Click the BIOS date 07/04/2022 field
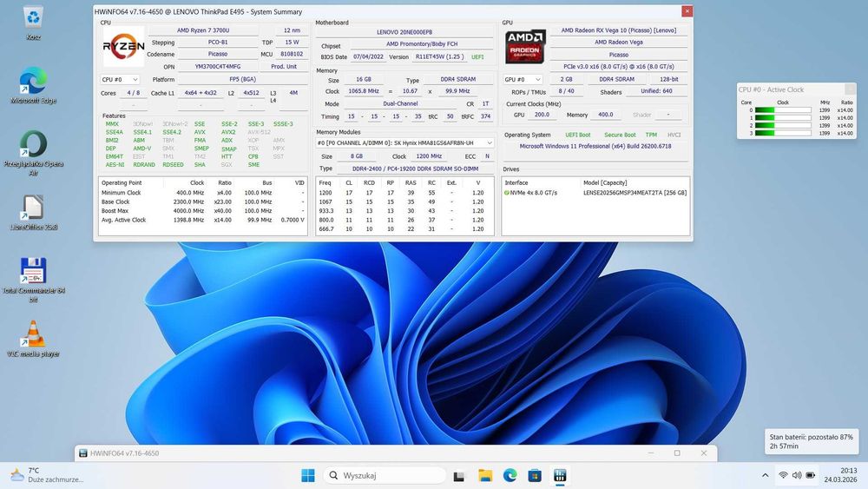The width and height of the screenshot is (868, 489). (368, 57)
